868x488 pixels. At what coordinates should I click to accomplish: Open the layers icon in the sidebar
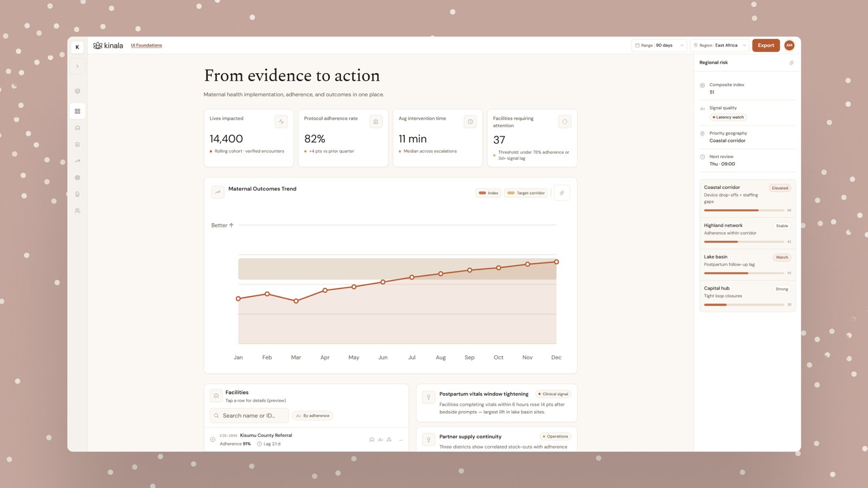pos(77,91)
